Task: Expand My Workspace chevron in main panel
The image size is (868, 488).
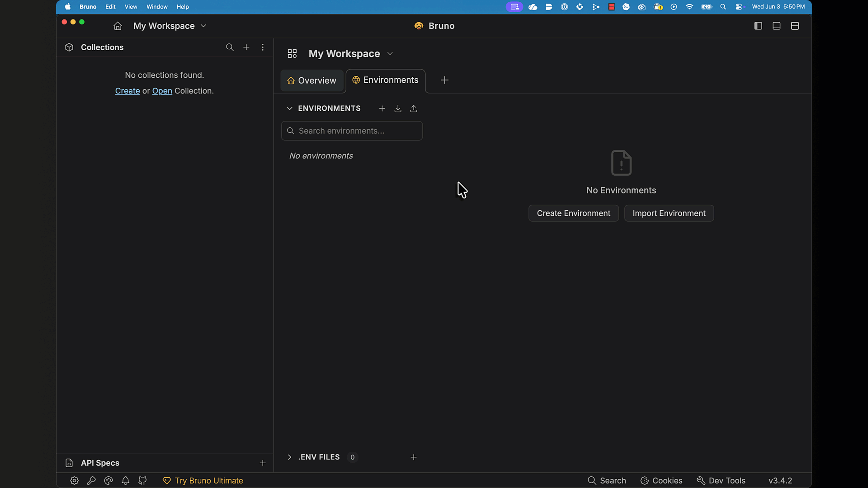Action: click(390, 54)
